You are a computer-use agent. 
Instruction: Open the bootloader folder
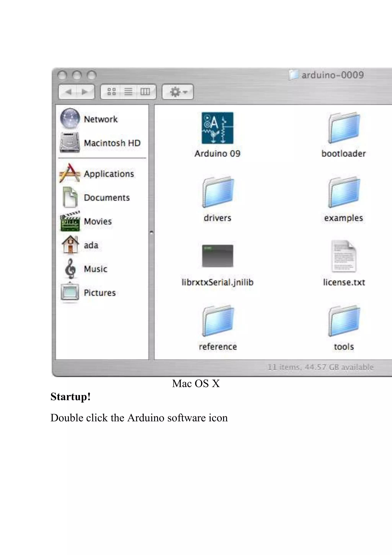click(344, 128)
